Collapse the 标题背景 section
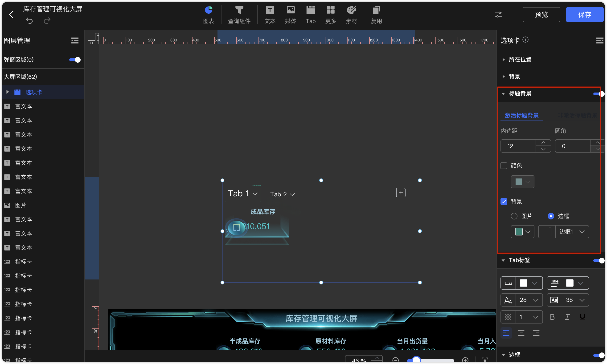607x364 pixels. [503, 94]
